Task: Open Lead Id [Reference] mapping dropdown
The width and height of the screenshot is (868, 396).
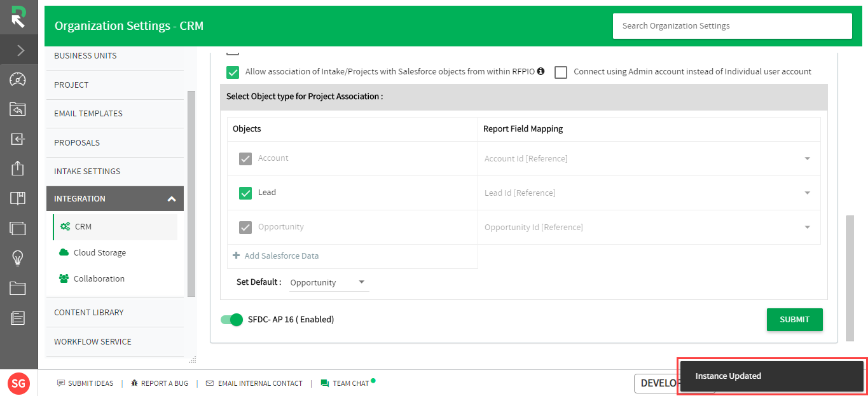Action: [648, 193]
